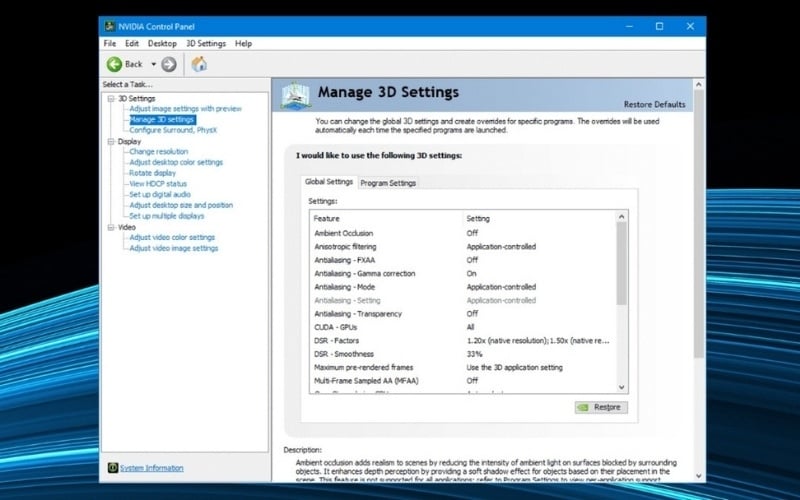The width and height of the screenshot is (800, 500).
Task: Open Set up multiple displays
Action: (x=166, y=216)
